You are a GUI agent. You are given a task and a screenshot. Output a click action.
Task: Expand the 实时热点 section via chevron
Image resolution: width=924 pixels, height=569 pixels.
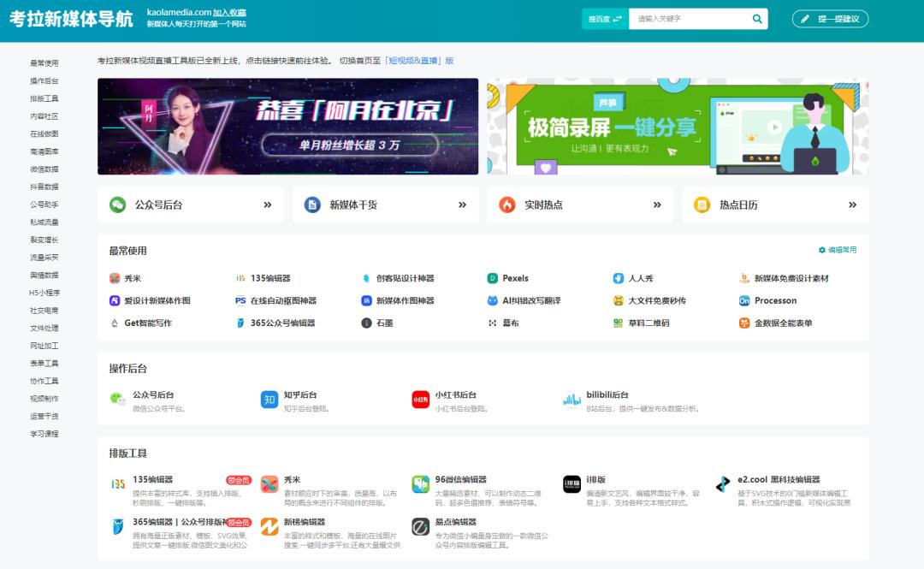[x=656, y=204]
